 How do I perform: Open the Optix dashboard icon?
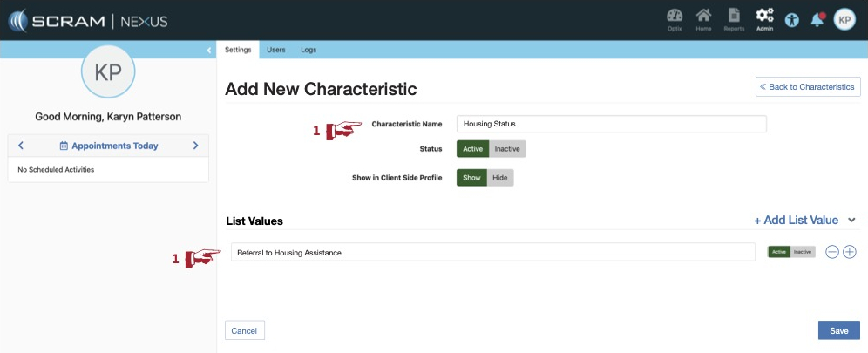(x=674, y=17)
